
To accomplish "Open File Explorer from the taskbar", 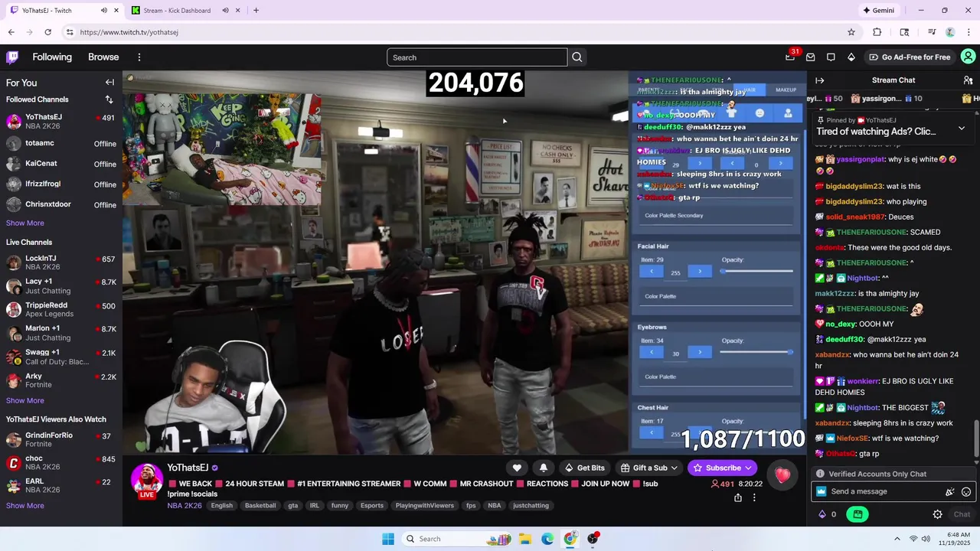I will coord(525,539).
